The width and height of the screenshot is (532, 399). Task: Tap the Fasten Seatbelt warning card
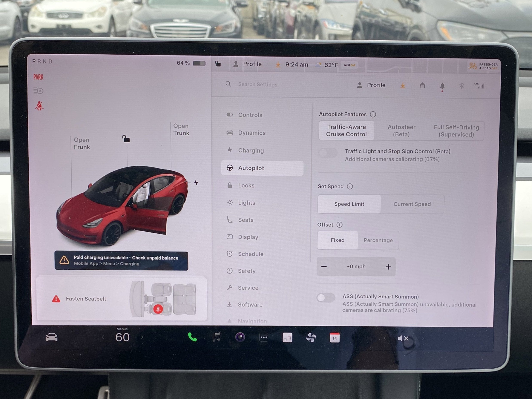pyautogui.click(x=121, y=298)
